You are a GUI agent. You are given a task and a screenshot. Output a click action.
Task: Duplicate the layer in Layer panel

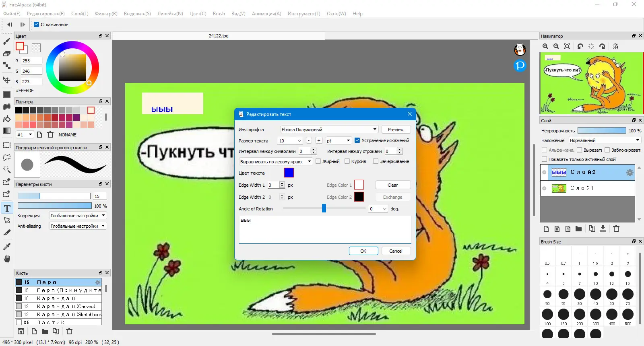[x=592, y=229]
